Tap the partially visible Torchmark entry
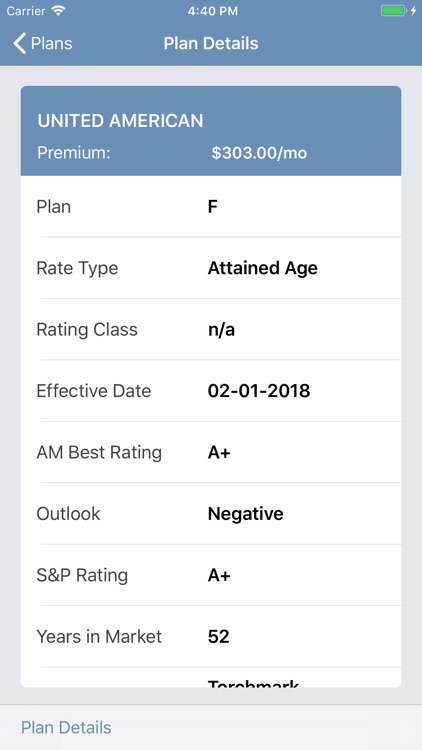 (x=254, y=683)
